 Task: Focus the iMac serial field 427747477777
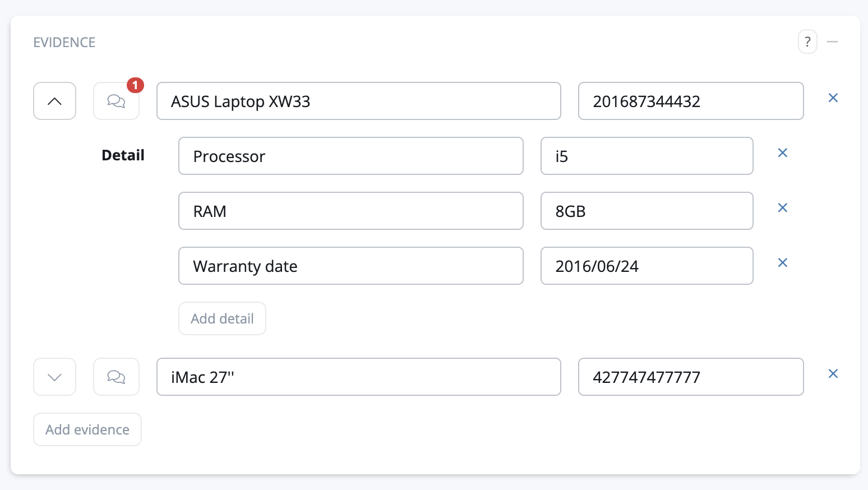coord(690,377)
